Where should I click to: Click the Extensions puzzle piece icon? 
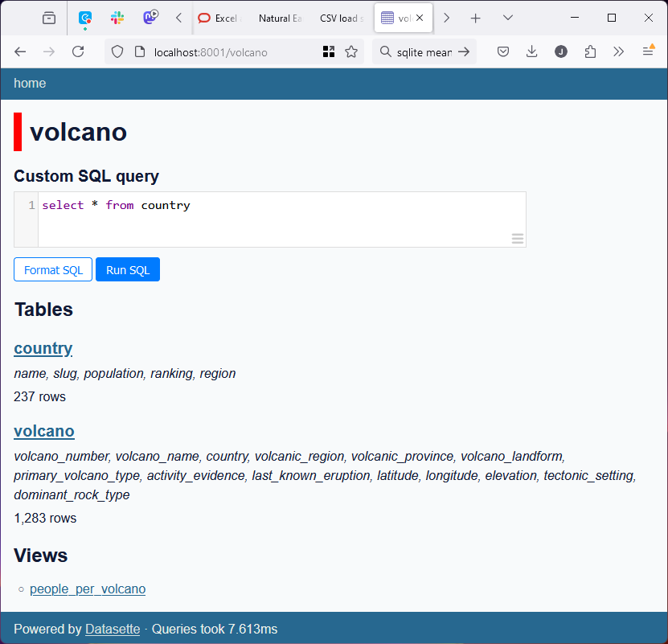pos(590,51)
